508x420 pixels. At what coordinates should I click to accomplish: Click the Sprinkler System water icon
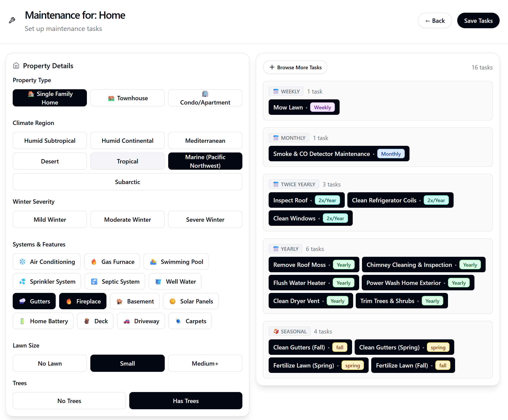coord(23,281)
